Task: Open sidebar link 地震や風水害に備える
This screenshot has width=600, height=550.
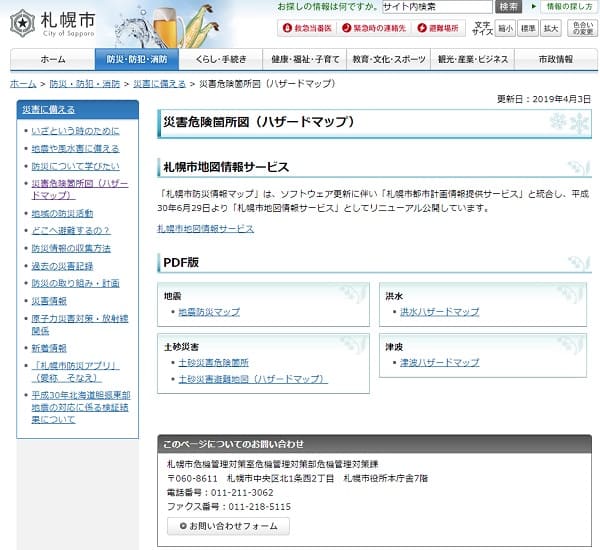Action: point(75,149)
